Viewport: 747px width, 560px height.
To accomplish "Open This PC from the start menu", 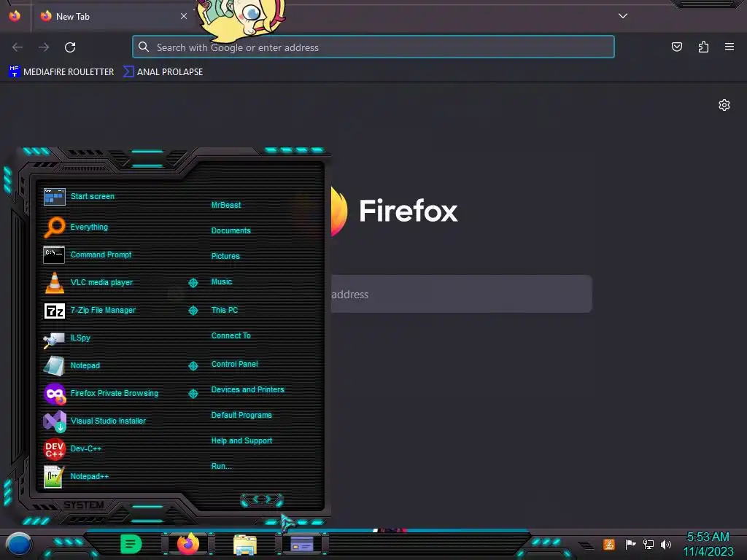I will [x=225, y=310].
